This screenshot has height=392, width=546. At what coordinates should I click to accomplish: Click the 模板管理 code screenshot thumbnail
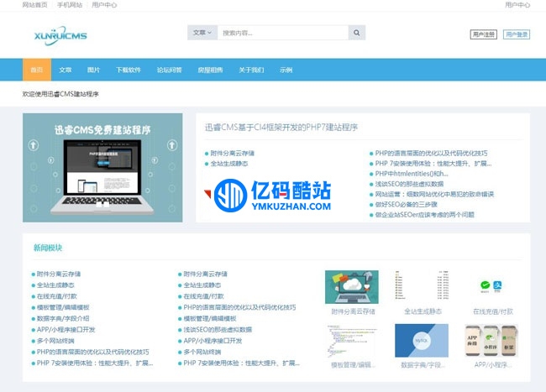pyautogui.click(x=352, y=341)
